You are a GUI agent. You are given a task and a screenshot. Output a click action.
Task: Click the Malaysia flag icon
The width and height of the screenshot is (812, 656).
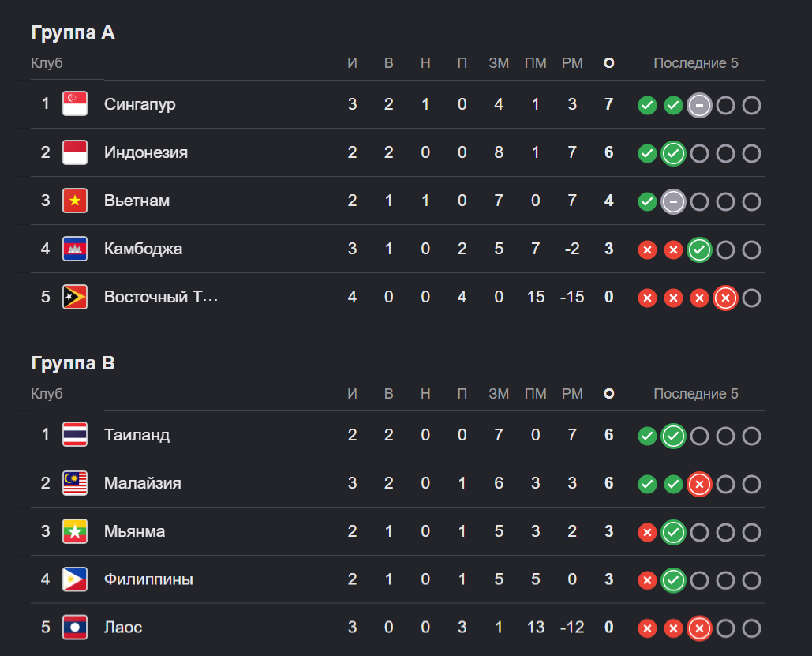tap(74, 483)
